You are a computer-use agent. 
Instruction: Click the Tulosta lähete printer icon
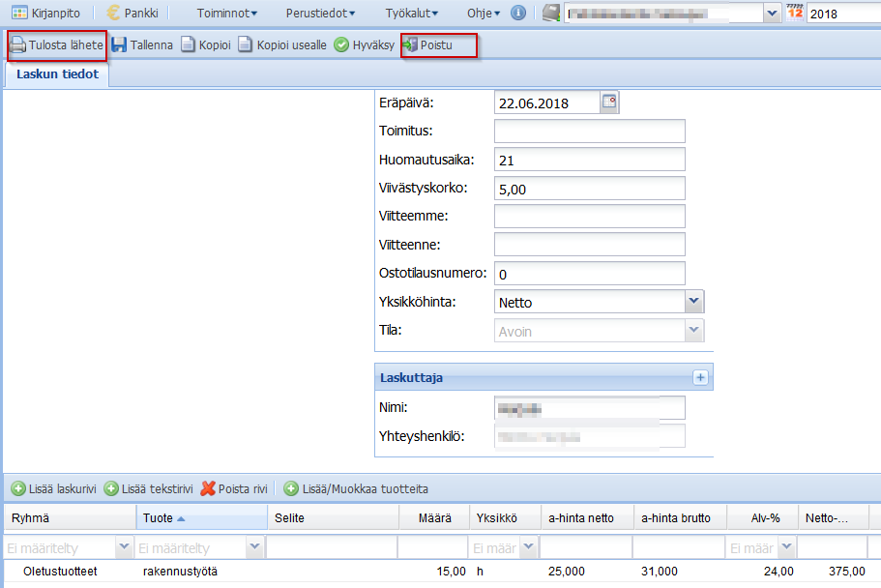point(18,45)
